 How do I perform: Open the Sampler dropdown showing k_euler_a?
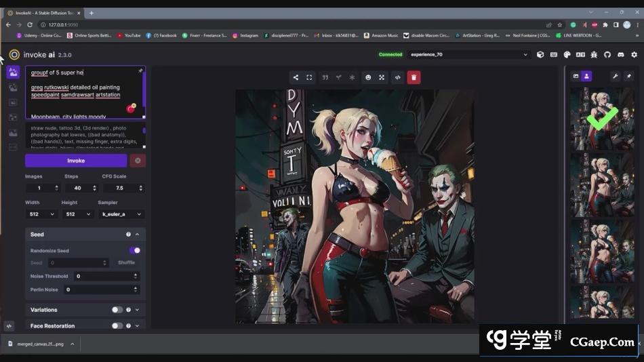point(122,214)
